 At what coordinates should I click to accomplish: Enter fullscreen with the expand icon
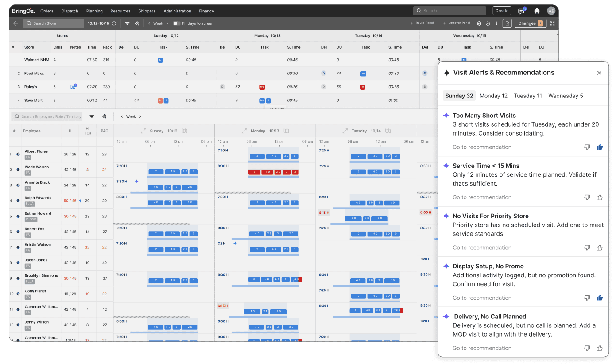(x=552, y=23)
